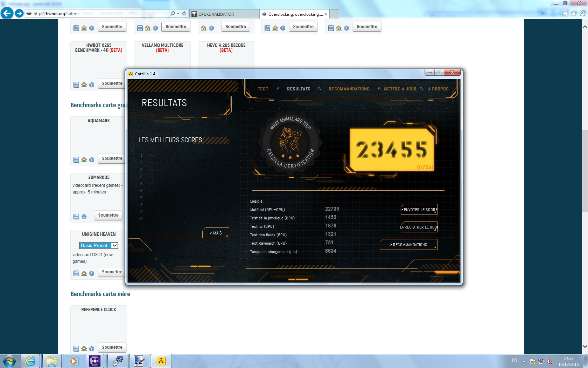Click Soumettre for HWBOT X265 Benchmark 4K
This screenshot has height=368, width=588.
coord(112,83)
